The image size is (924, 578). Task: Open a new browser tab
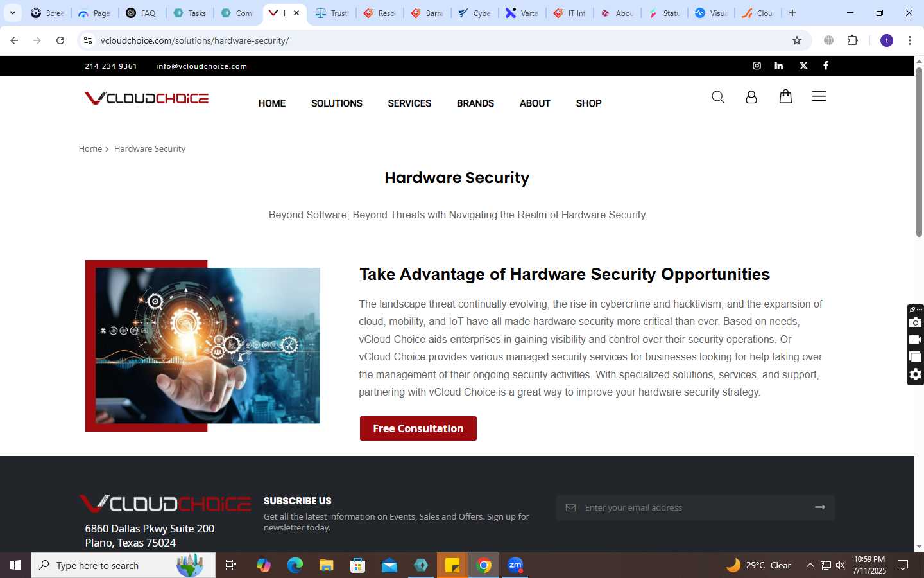pos(792,13)
